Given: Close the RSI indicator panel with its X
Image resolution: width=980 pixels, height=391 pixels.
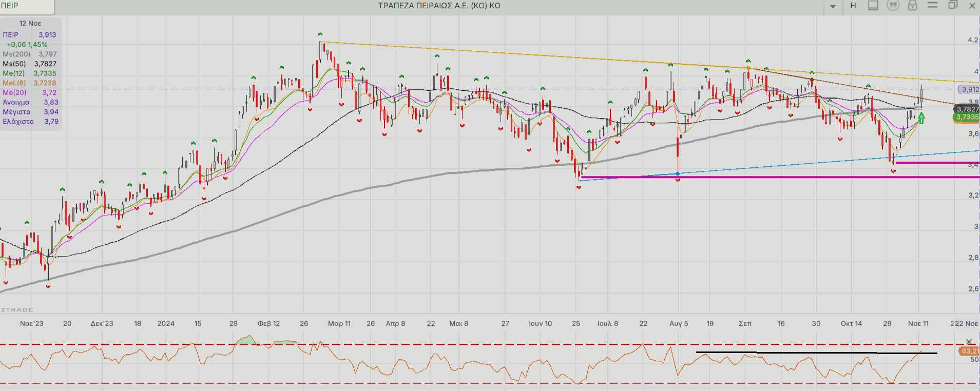Looking at the screenshot, I should 969,342.
